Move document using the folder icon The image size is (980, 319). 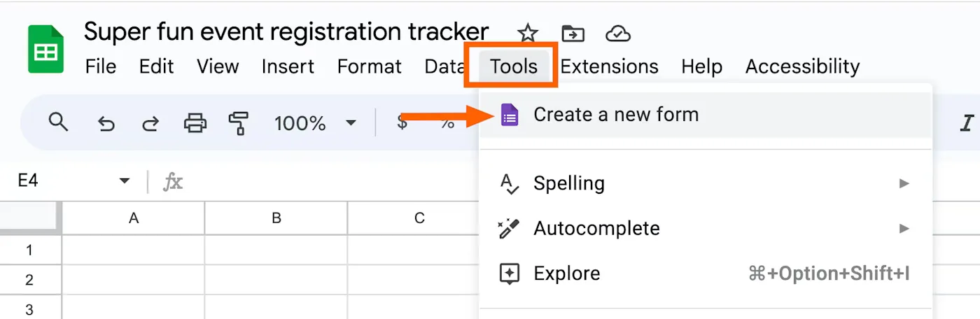[573, 33]
